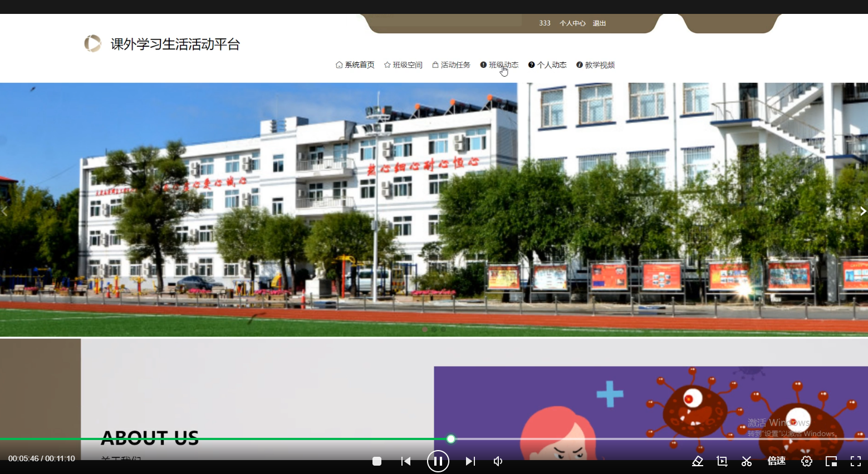Click the video progress bar handle
This screenshot has height=474, width=868.
[x=451, y=439]
